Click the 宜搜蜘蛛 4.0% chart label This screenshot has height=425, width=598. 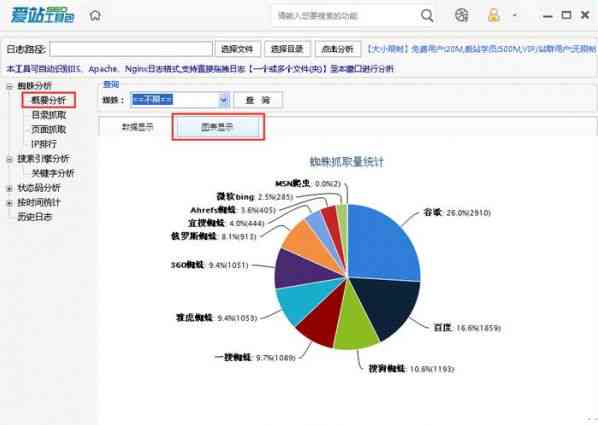coord(226,223)
